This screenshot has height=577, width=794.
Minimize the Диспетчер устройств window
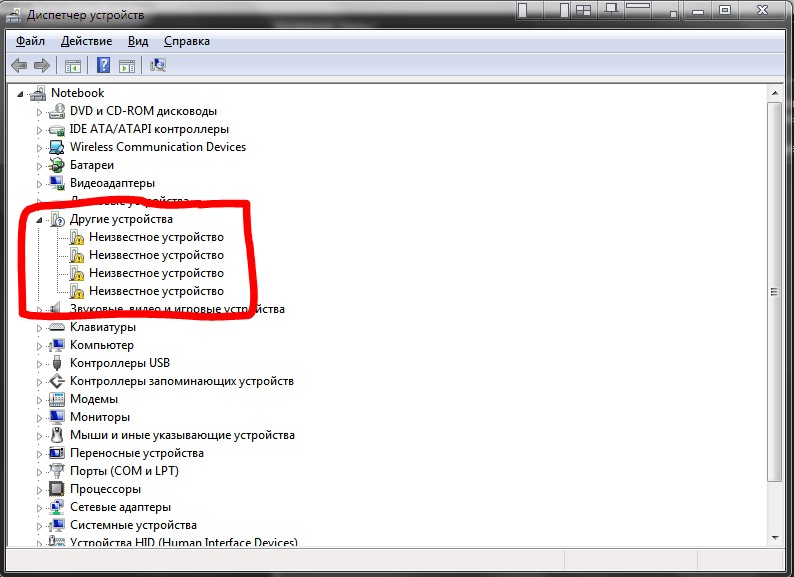[x=698, y=11]
